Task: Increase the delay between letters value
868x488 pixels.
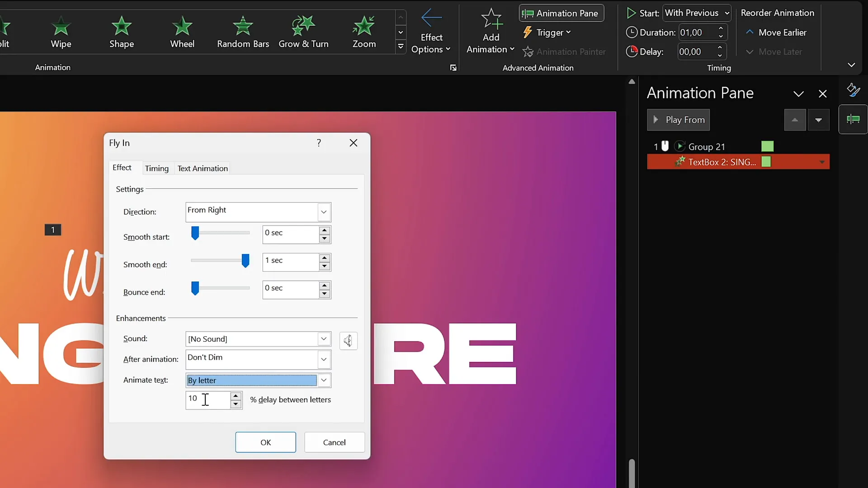Action: [x=236, y=396]
